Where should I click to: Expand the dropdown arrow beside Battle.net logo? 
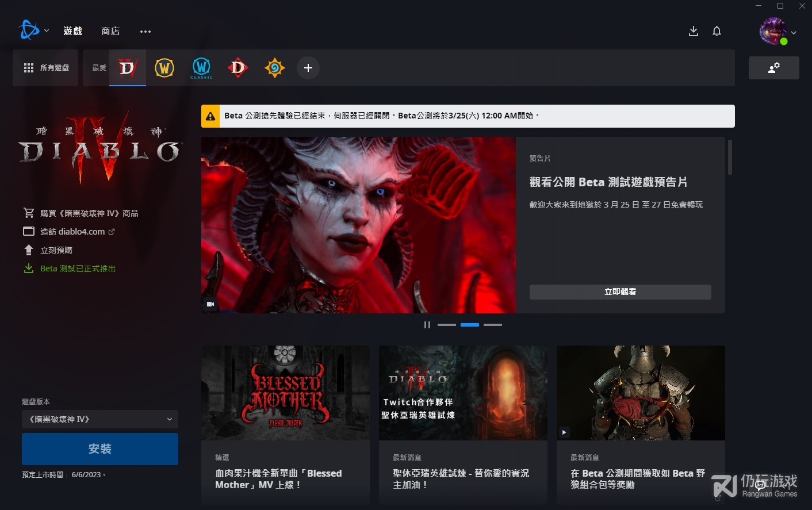[x=47, y=31]
